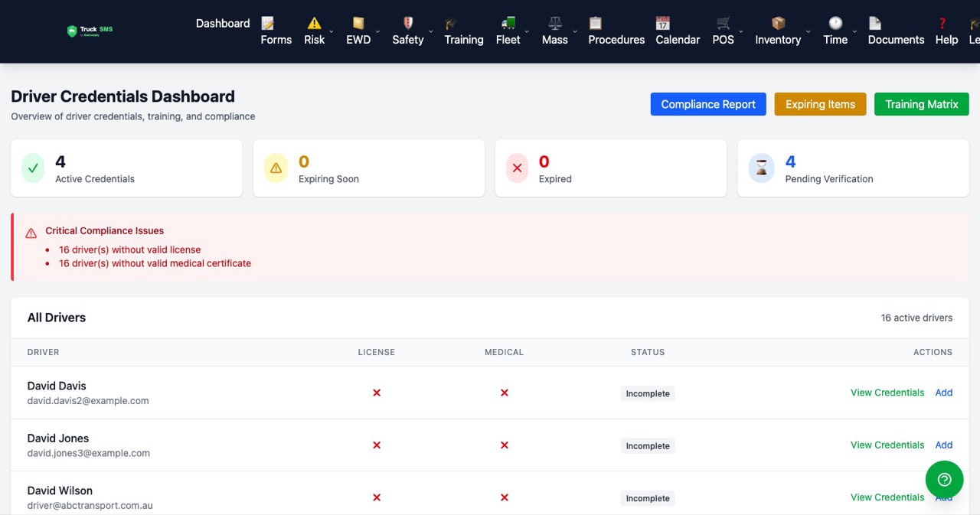Click email david.davis2@example.com
Viewport: 980px width, 515px height.
88,400
